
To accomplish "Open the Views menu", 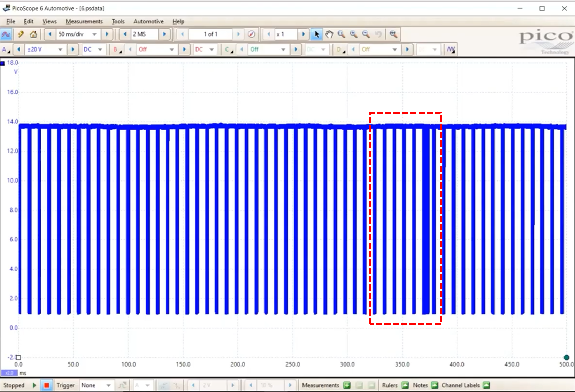I will (x=49, y=21).
